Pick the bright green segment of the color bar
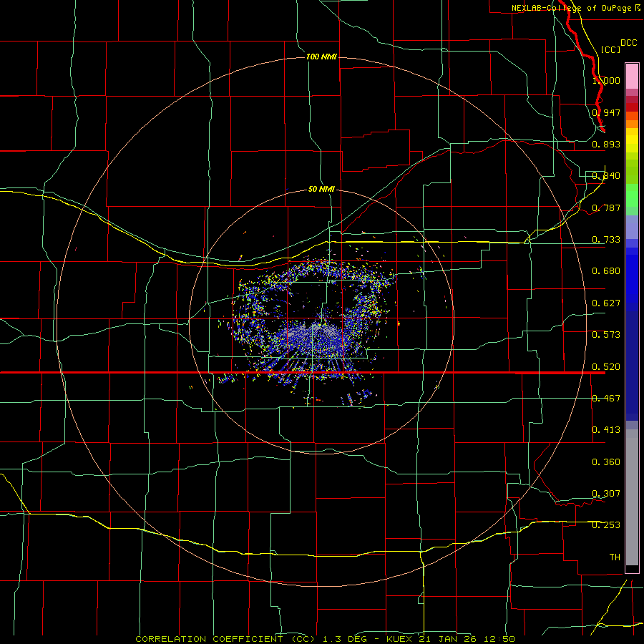The image size is (644, 644). (x=632, y=195)
